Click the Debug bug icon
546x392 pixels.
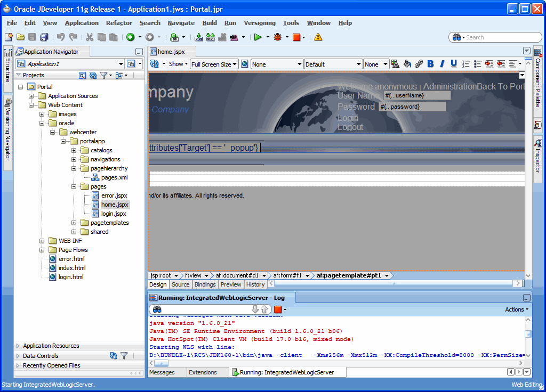[x=277, y=37]
